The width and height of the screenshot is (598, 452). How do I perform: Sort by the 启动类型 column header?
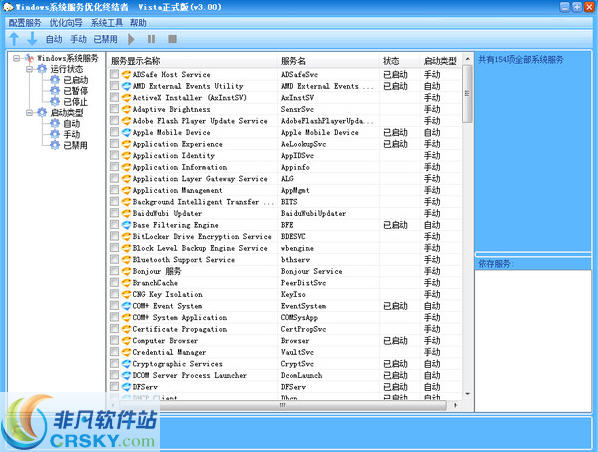coord(441,61)
